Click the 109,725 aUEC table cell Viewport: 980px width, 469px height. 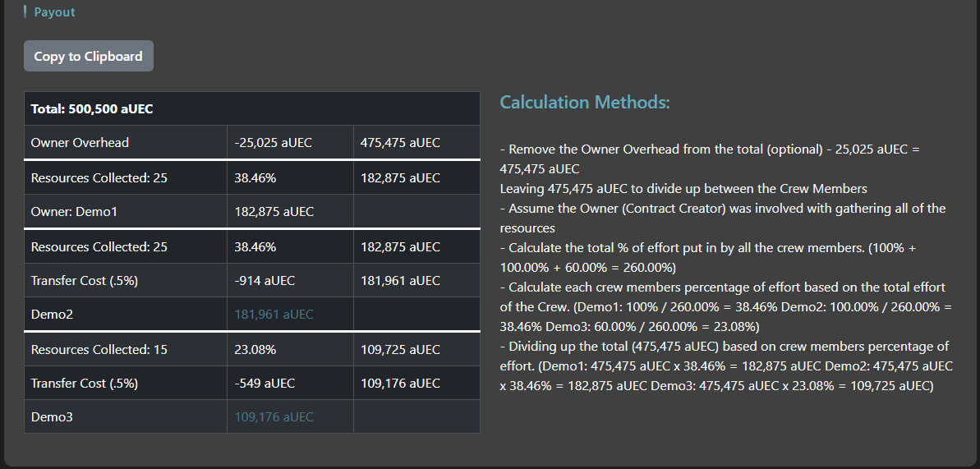[x=416, y=350]
